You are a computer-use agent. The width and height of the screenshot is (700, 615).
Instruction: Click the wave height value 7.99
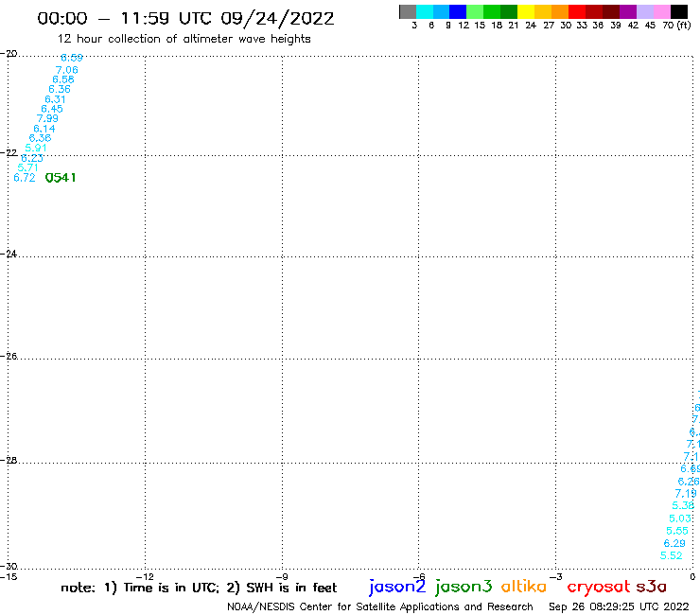point(47,118)
